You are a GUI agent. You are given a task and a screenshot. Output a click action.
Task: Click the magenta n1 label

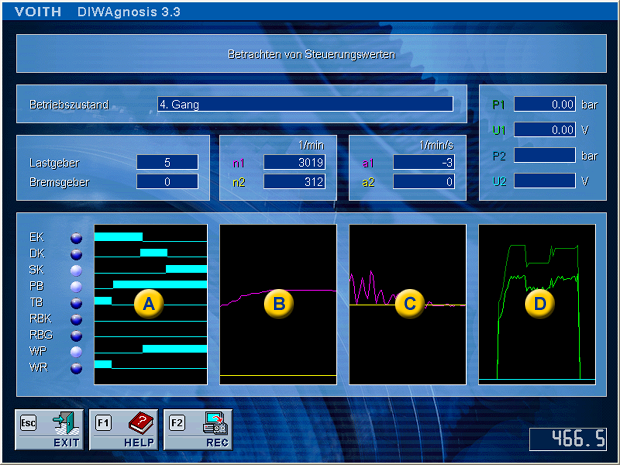click(x=238, y=163)
